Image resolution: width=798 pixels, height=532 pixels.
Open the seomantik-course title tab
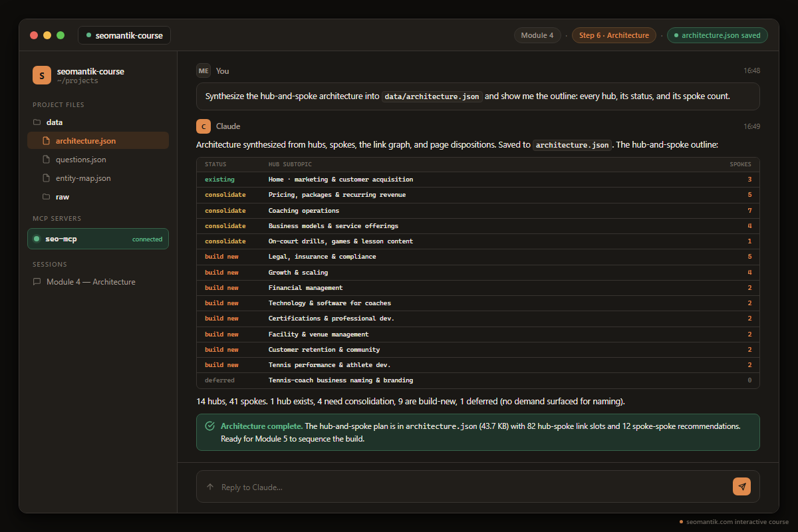click(124, 35)
